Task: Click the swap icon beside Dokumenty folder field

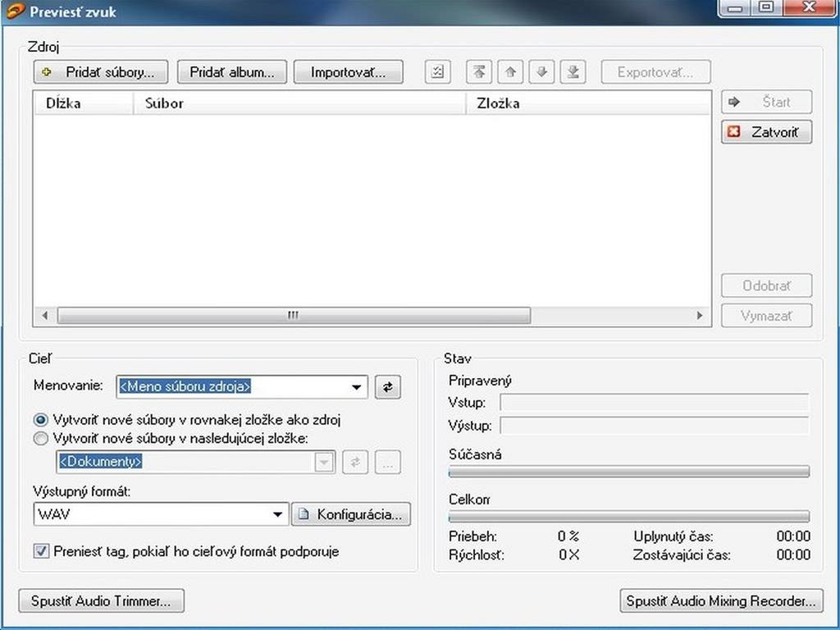Action: point(354,462)
